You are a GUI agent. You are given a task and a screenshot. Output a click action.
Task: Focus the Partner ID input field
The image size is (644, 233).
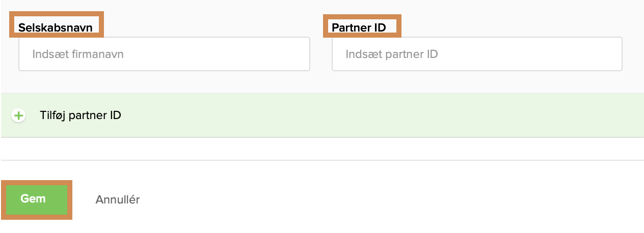(x=477, y=54)
